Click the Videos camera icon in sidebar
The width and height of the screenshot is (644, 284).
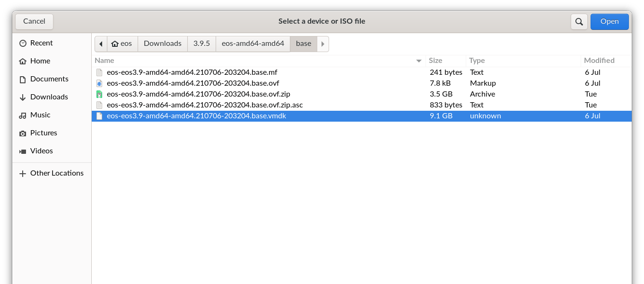(23, 151)
